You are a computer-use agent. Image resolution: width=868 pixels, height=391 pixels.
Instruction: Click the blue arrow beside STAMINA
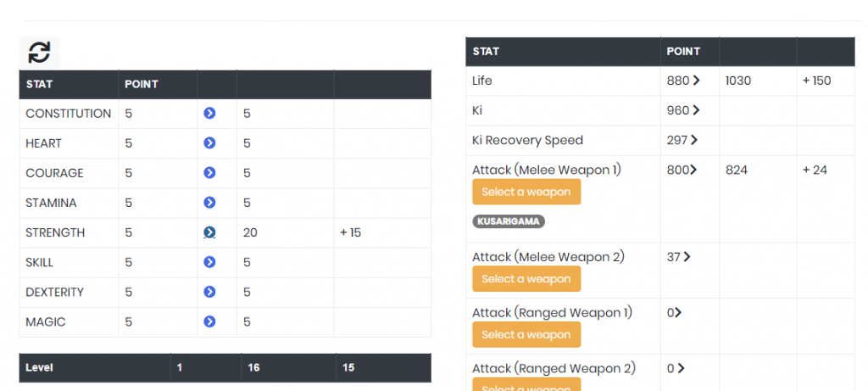pos(209,203)
